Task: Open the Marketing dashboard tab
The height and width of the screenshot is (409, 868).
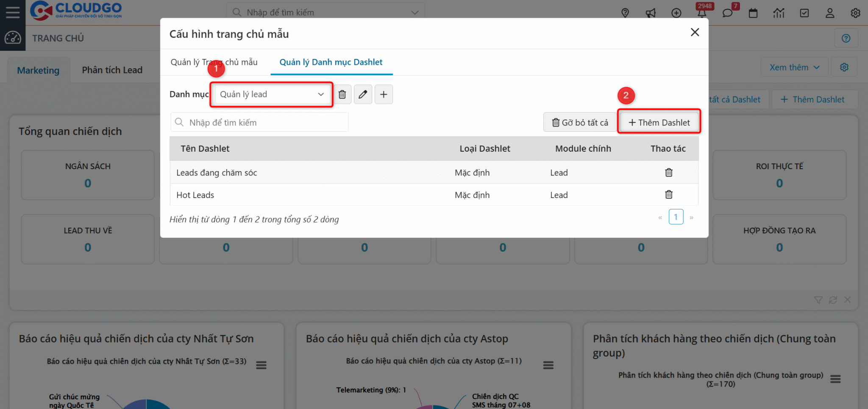Action: pos(38,70)
